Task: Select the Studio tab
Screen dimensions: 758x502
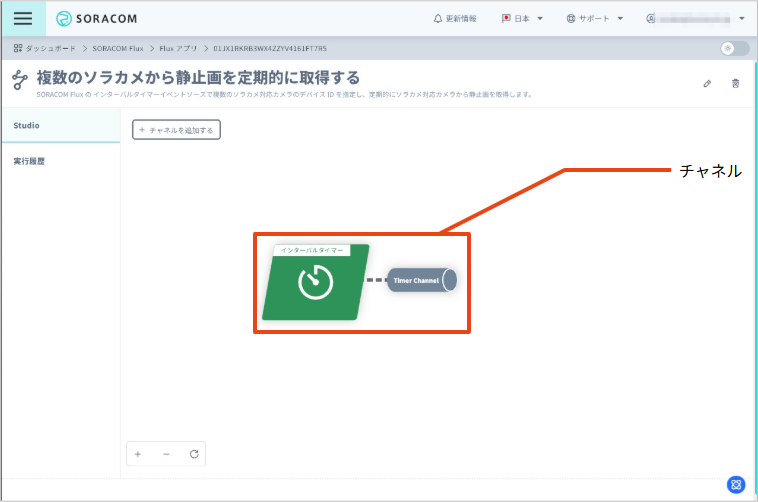Action: tap(61, 125)
